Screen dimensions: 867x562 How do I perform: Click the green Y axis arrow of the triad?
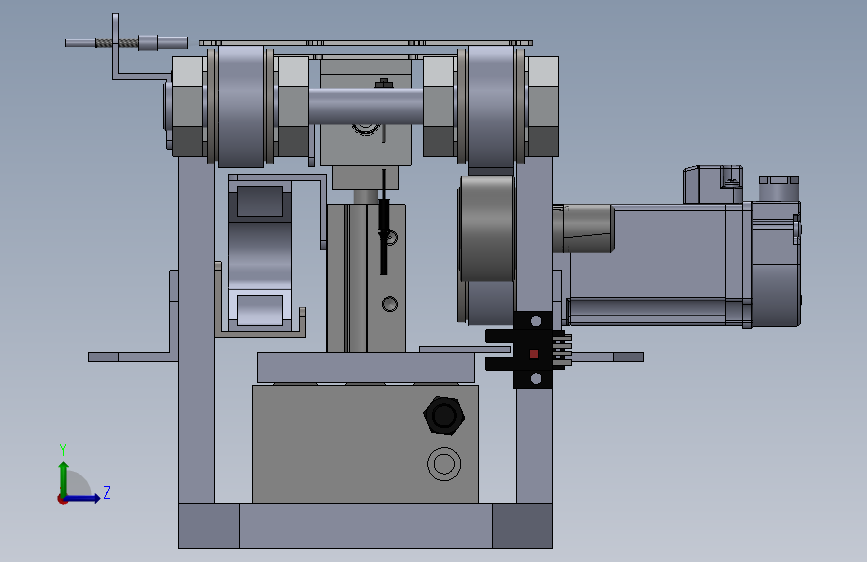point(64,480)
